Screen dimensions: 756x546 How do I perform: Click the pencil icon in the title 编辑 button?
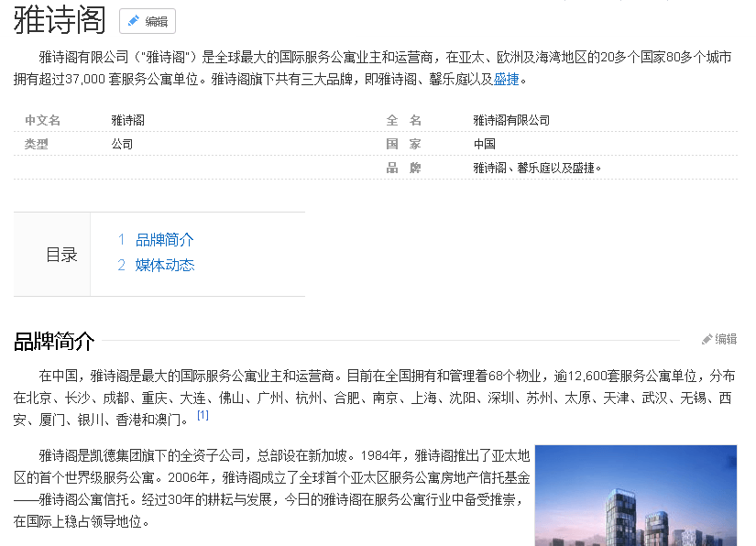(133, 21)
